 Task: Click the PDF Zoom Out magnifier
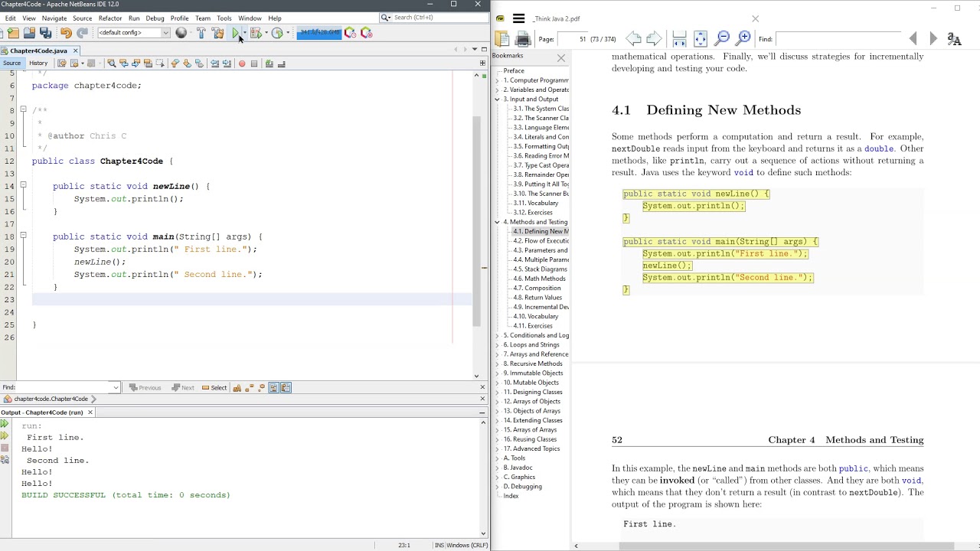tap(722, 38)
